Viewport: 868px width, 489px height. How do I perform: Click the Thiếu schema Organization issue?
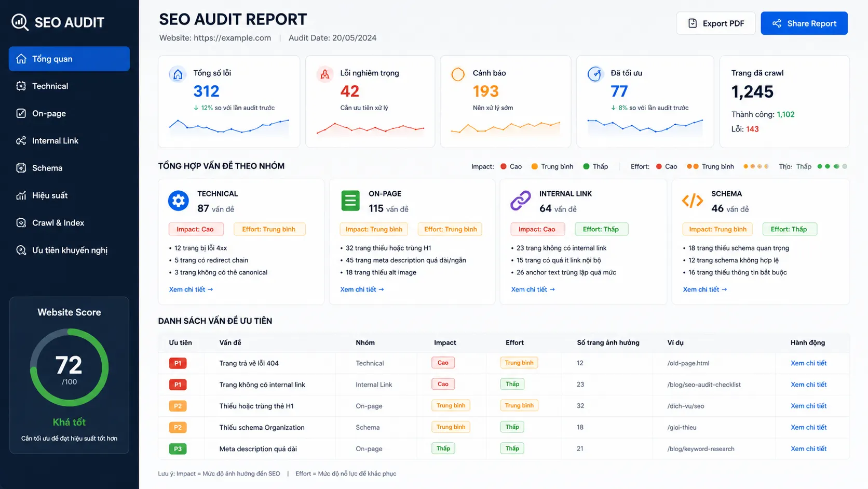coord(262,427)
